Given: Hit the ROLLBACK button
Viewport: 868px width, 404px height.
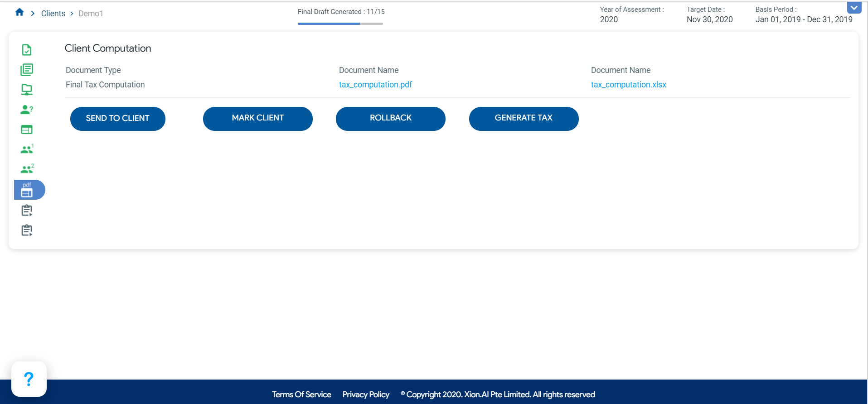Looking at the screenshot, I should coord(390,119).
